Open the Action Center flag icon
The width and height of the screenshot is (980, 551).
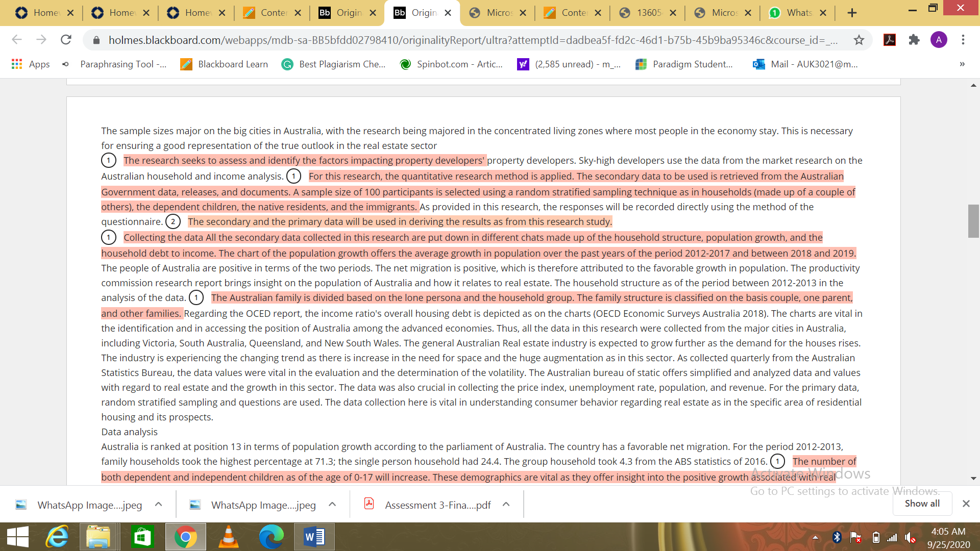pyautogui.click(x=856, y=537)
